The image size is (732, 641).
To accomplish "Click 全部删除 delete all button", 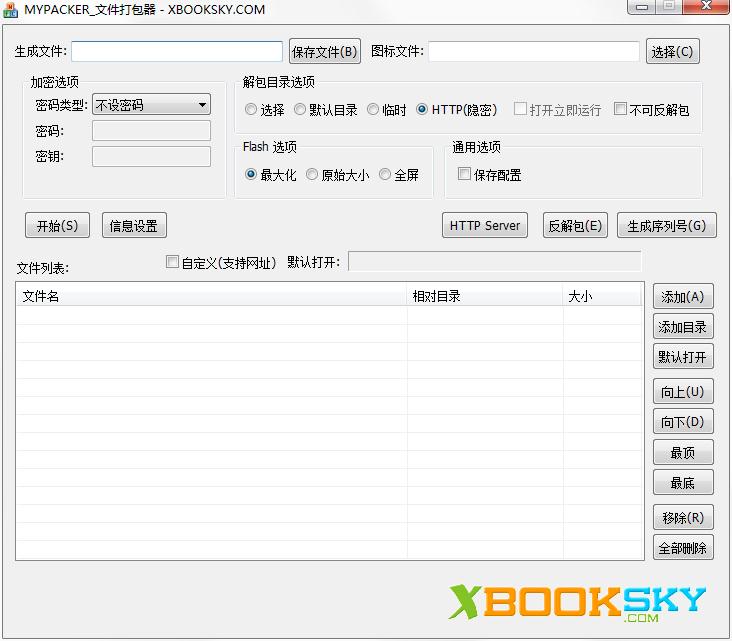I will (683, 547).
